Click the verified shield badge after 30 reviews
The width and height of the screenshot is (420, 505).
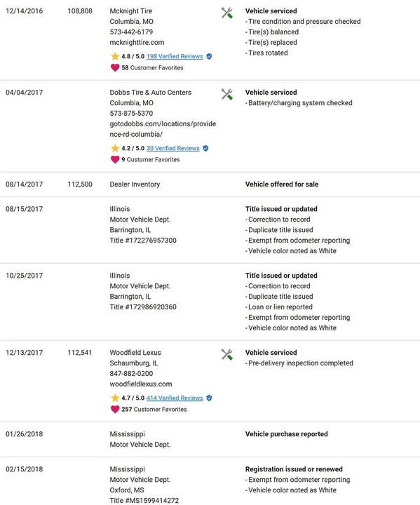pyautogui.click(x=205, y=148)
